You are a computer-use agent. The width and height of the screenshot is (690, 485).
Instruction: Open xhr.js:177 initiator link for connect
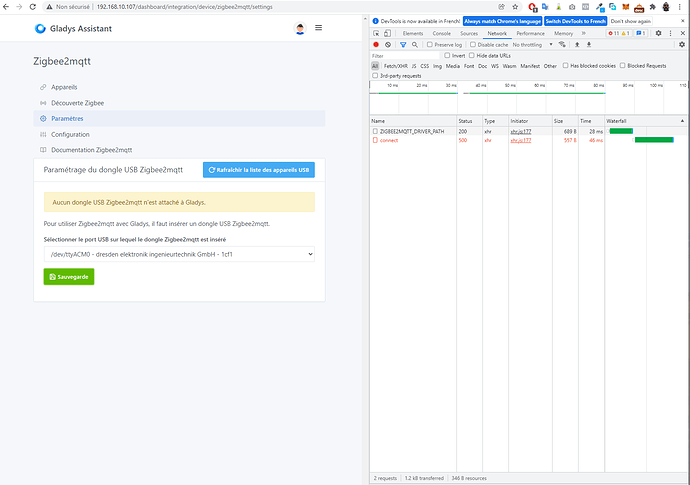521,140
